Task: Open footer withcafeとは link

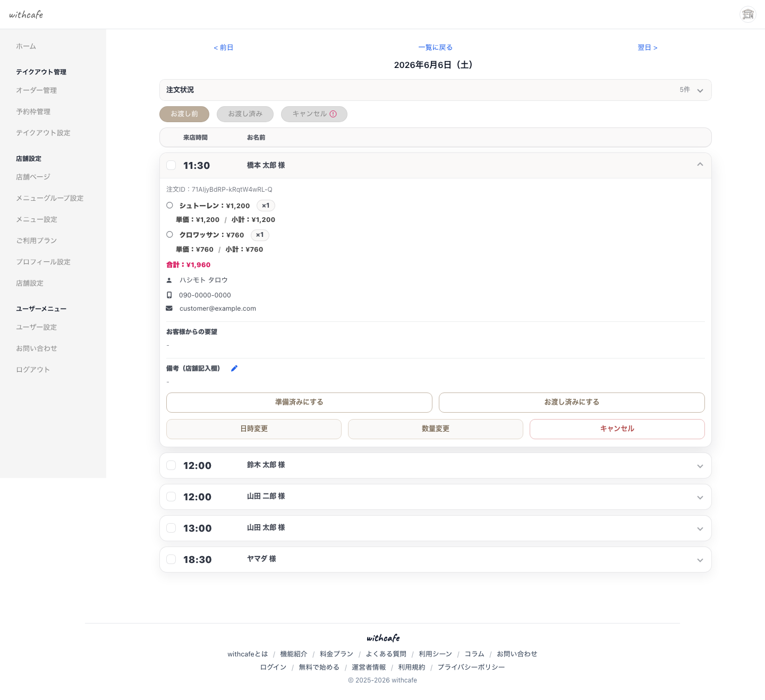Action: pos(248,654)
